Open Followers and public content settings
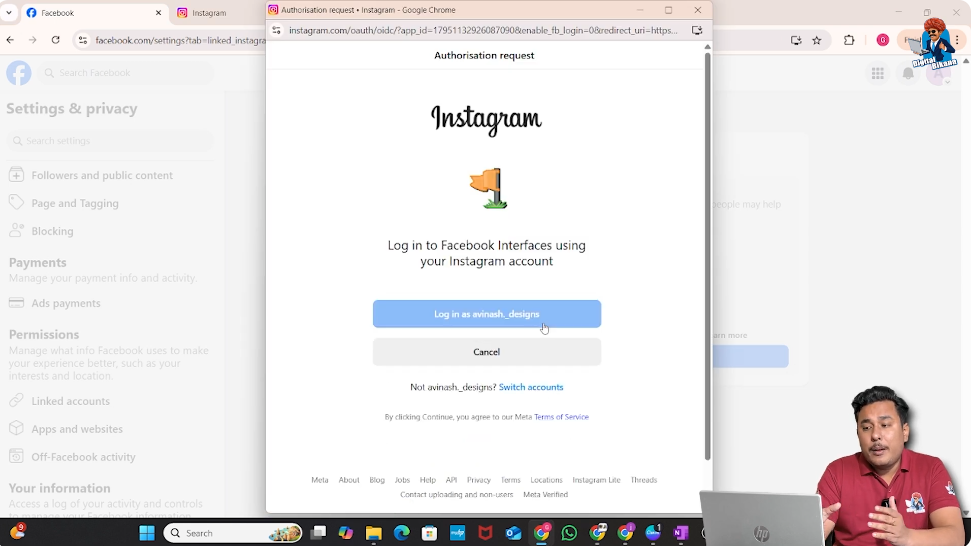 pyautogui.click(x=102, y=175)
